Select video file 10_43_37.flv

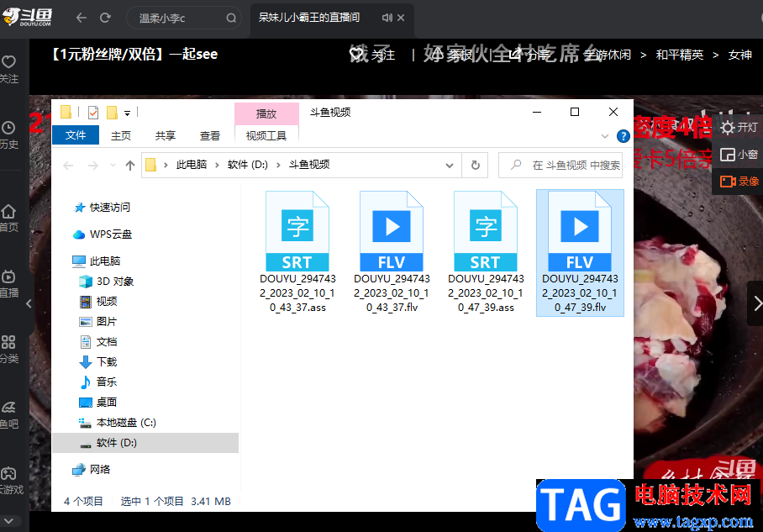392,252
